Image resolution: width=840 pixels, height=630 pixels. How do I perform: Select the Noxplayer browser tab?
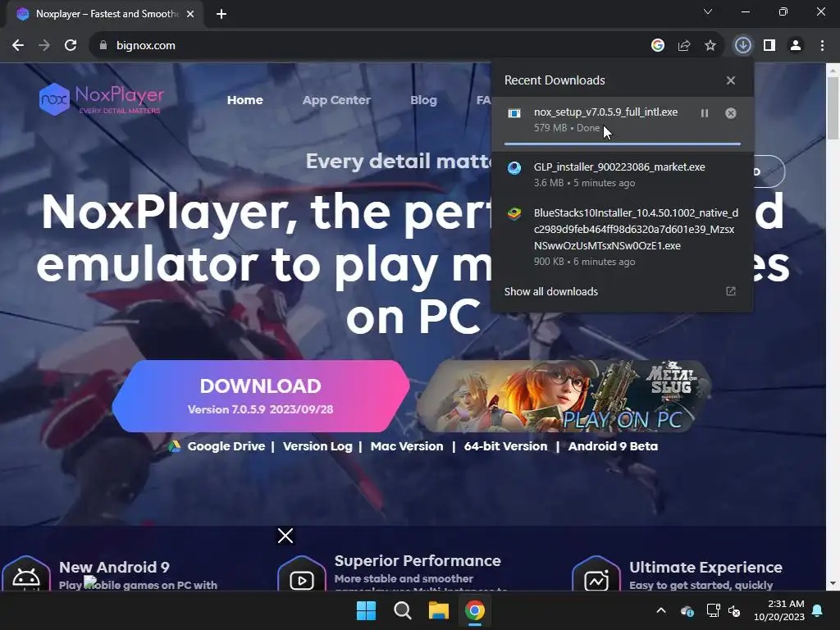click(105, 14)
